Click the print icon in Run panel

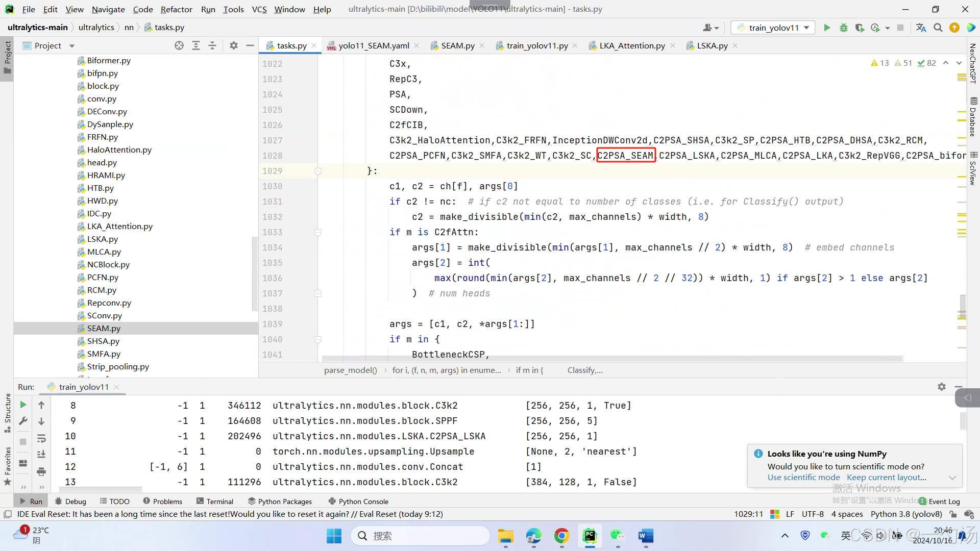pyautogui.click(x=41, y=471)
